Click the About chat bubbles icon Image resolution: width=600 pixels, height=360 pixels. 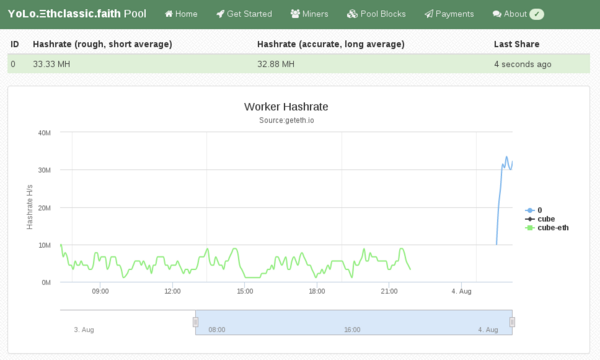[497, 14]
